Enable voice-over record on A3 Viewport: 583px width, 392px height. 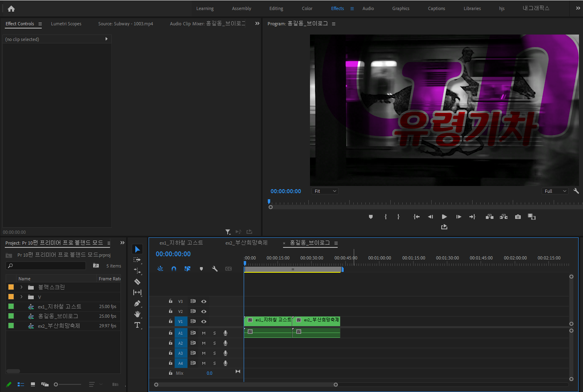pyautogui.click(x=225, y=353)
